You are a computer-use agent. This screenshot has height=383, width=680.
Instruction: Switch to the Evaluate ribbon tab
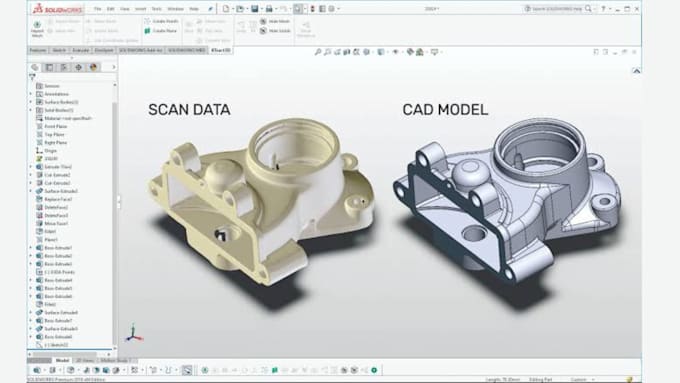click(x=81, y=50)
